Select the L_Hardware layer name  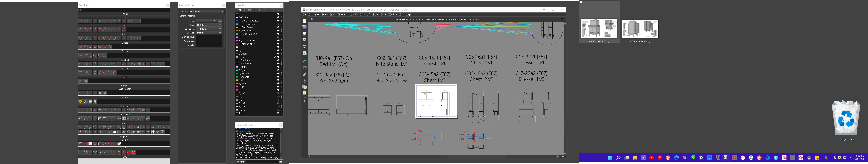(x=245, y=64)
